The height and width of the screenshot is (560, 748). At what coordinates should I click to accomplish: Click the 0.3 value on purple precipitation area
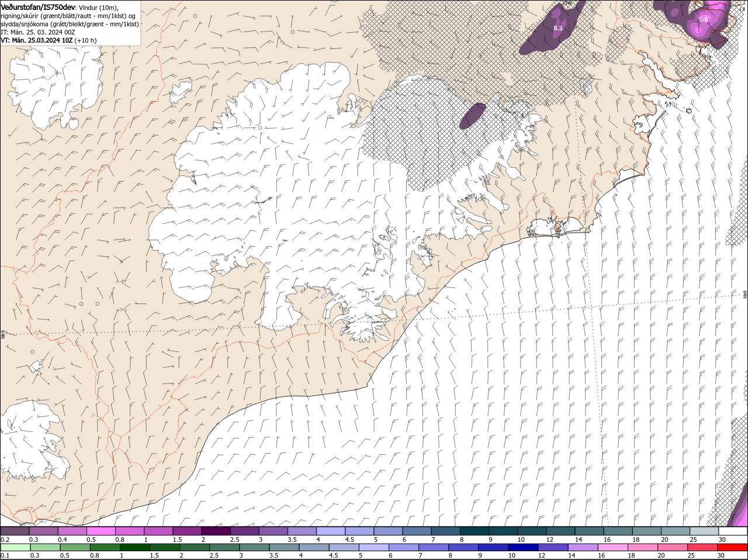[558, 28]
